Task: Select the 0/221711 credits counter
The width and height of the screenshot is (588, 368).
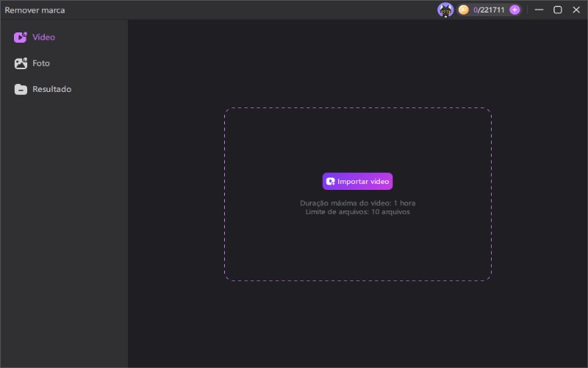Action: tap(489, 10)
